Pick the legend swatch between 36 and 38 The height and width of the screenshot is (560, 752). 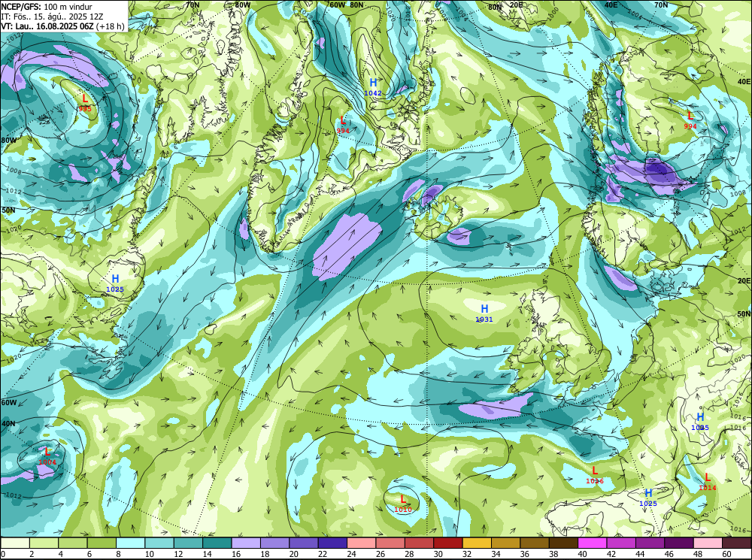point(534,543)
